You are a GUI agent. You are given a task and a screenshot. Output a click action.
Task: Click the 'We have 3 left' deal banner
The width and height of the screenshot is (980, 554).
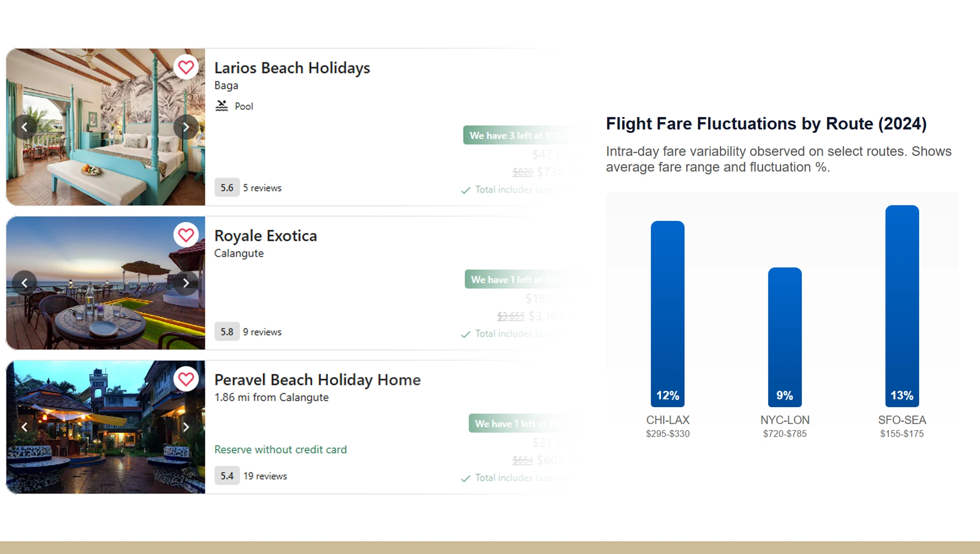coord(527,135)
